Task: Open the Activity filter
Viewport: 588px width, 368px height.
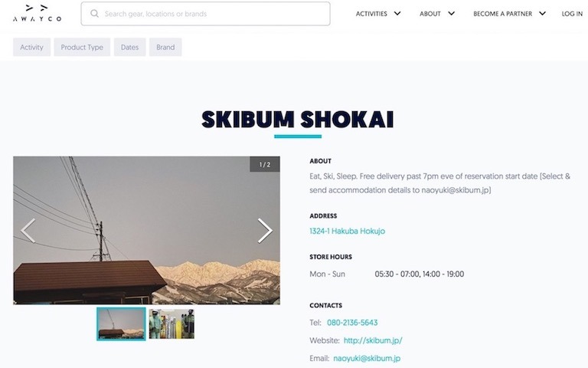Action: [x=31, y=47]
